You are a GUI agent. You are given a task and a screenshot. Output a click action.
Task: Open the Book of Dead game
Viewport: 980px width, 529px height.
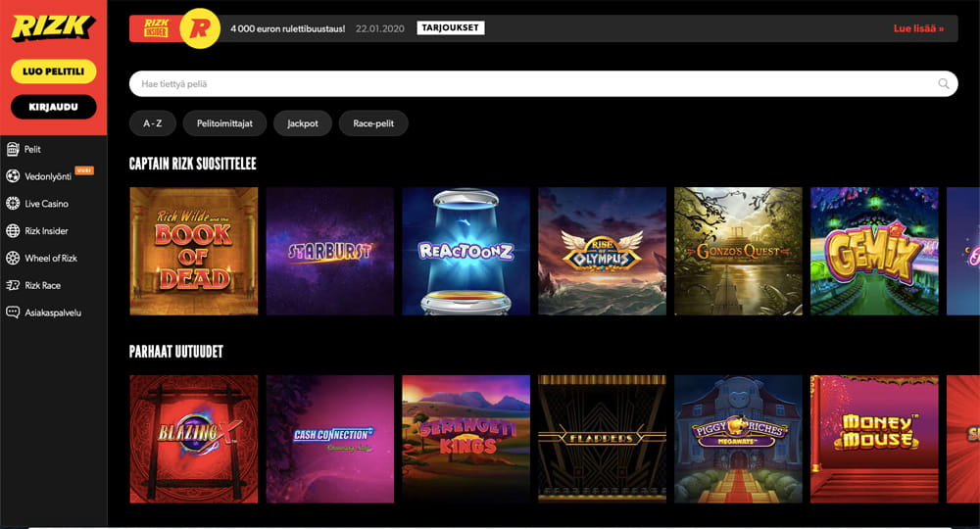194,251
